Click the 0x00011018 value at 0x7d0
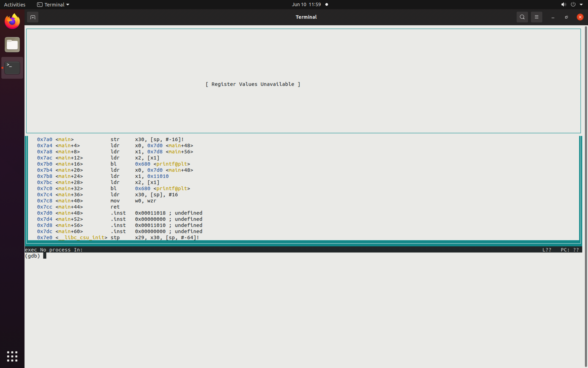The width and height of the screenshot is (588, 368). click(150, 213)
